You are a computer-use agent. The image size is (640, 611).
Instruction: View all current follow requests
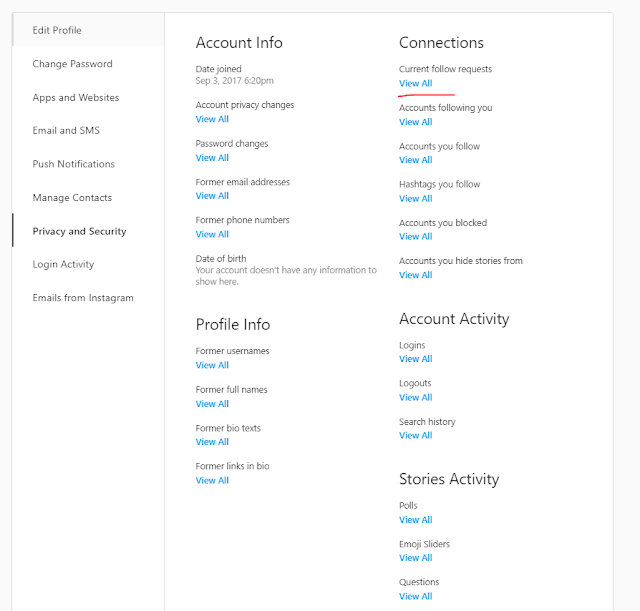click(415, 83)
